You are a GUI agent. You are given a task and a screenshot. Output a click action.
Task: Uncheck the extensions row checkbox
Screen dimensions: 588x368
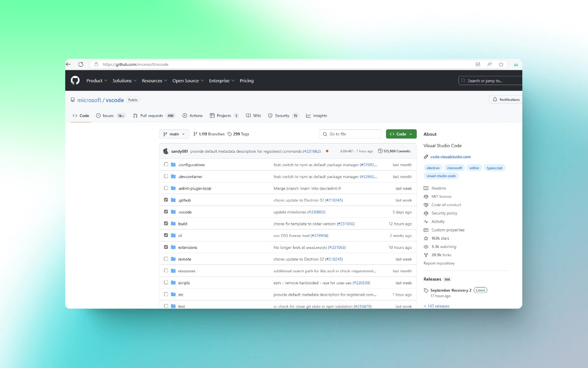(166, 247)
